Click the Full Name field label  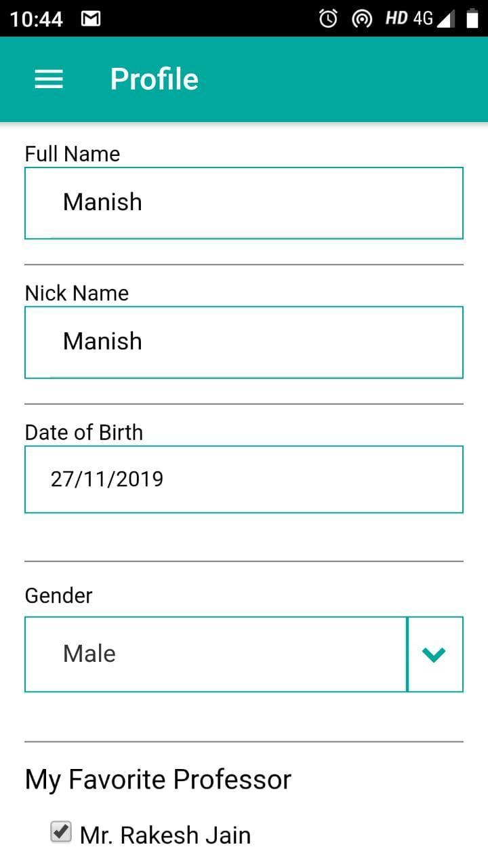tap(73, 154)
